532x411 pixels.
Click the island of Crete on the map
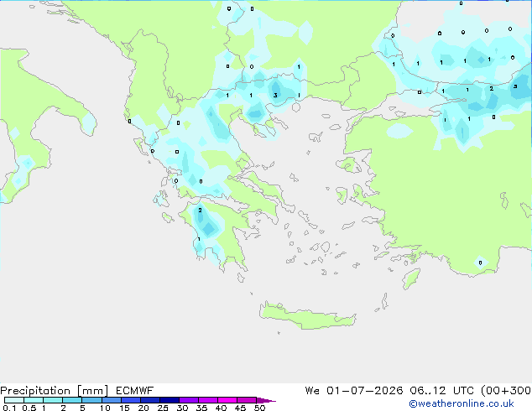pos(307,315)
